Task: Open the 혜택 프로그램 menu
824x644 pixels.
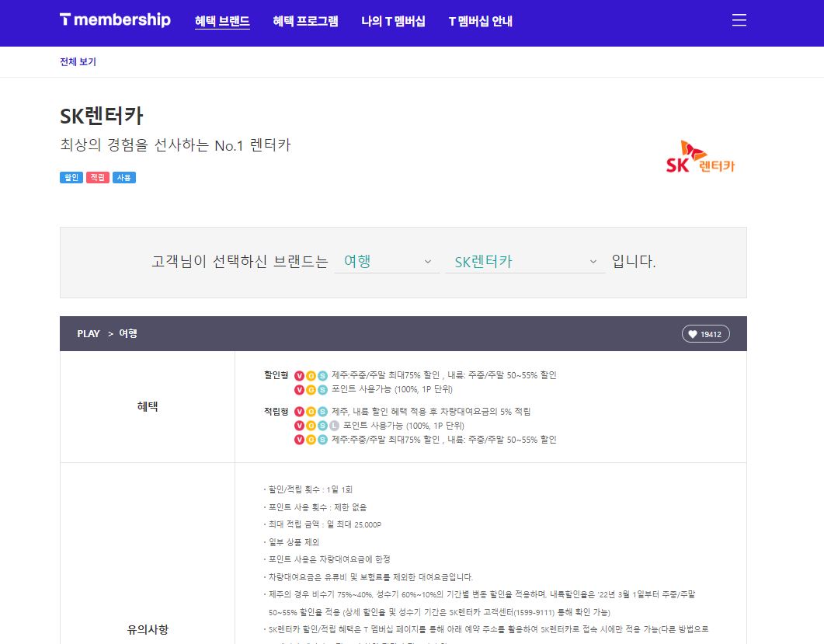Action: 305,21
